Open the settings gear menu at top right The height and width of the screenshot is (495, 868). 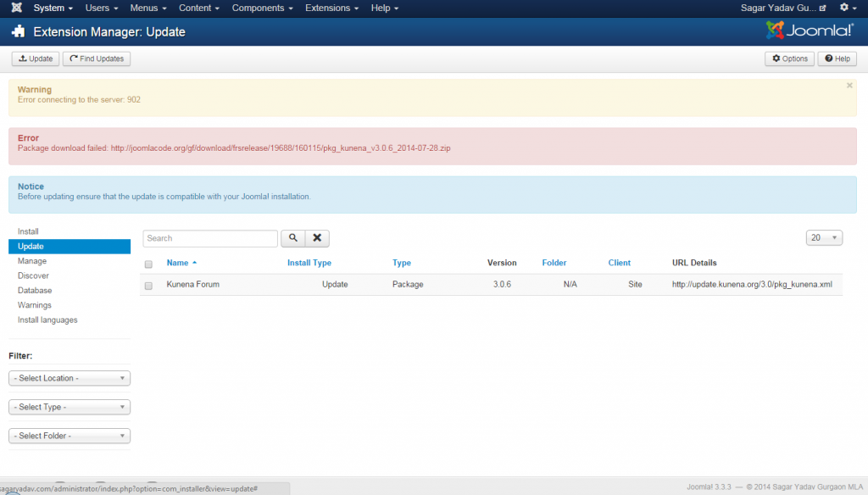847,8
